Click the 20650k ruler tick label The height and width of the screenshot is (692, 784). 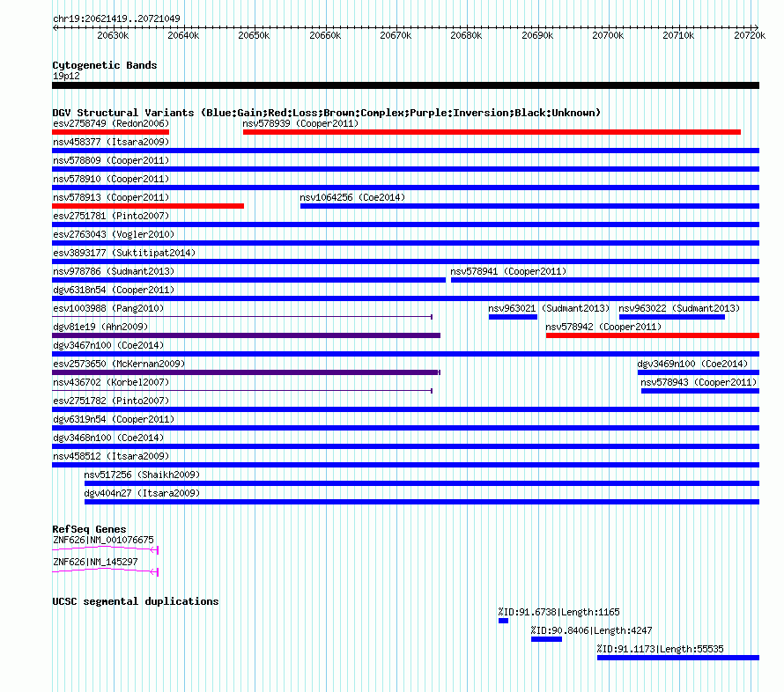[x=254, y=35]
